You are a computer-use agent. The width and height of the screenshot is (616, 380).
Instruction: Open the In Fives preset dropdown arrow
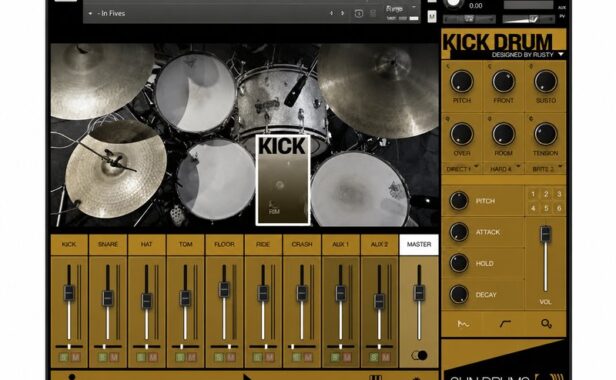[x=90, y=13]
